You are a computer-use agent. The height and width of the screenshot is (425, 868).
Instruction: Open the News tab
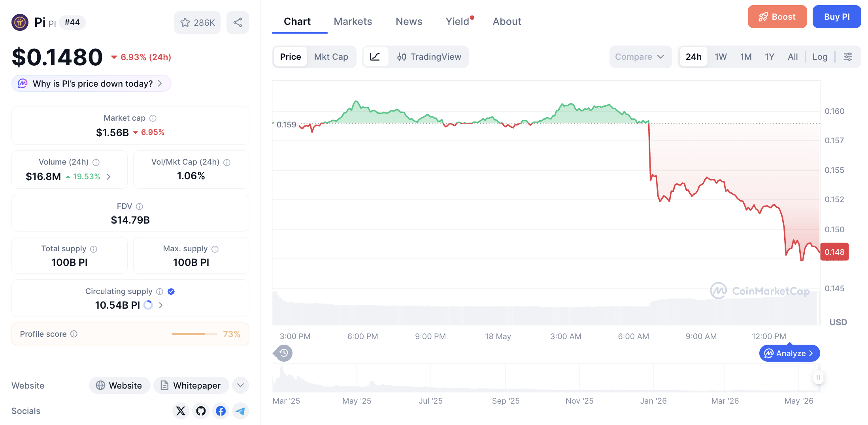coord(409,21)
